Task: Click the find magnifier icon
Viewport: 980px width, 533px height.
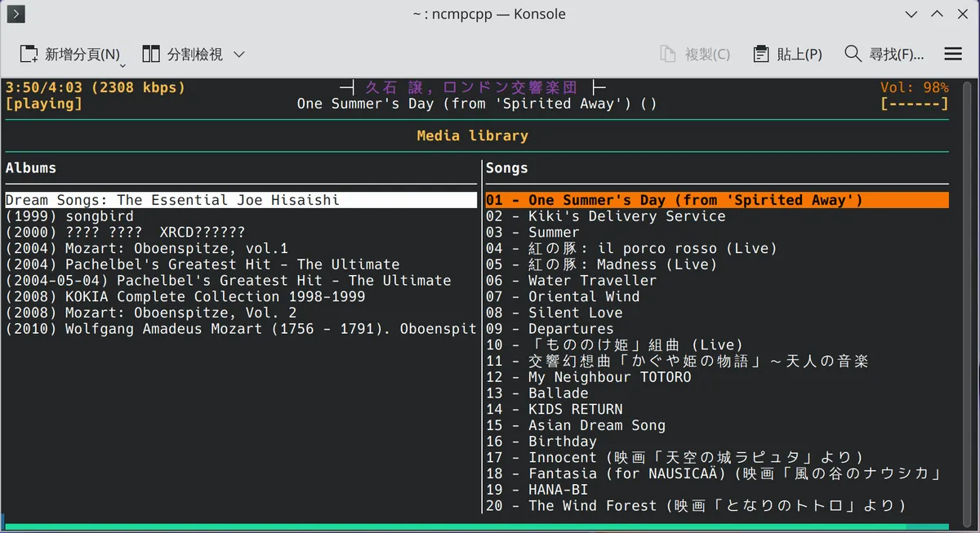Action: click(853, 54)
